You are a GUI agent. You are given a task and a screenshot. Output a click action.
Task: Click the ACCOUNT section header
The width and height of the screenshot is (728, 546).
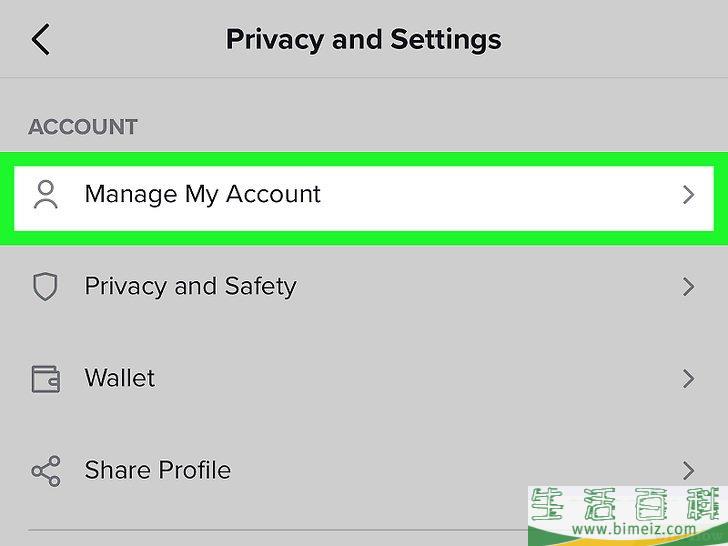coord(83,127)
